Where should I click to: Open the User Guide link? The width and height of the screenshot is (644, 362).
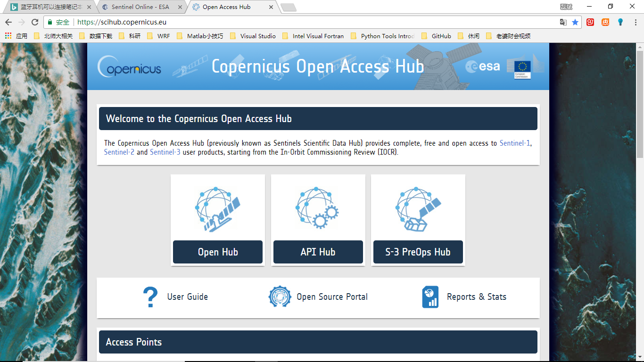tap(188, 297)
